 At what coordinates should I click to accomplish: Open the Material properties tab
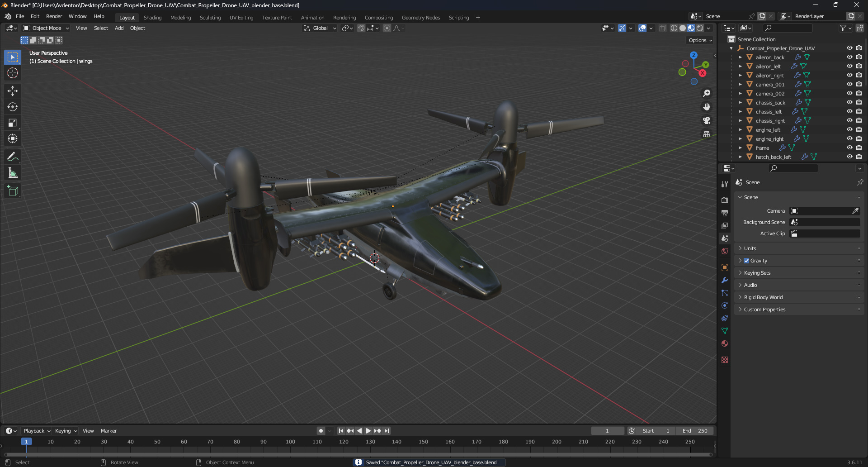pos(725,343)
